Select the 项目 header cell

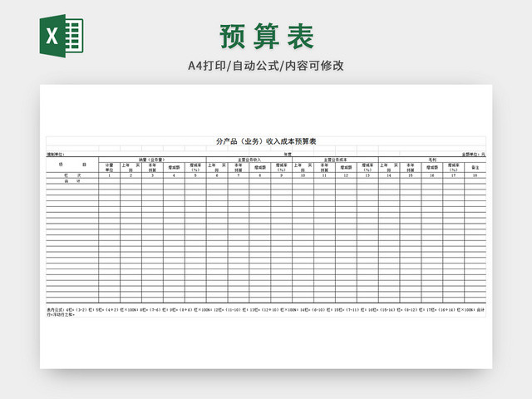[x=72, y=165]
